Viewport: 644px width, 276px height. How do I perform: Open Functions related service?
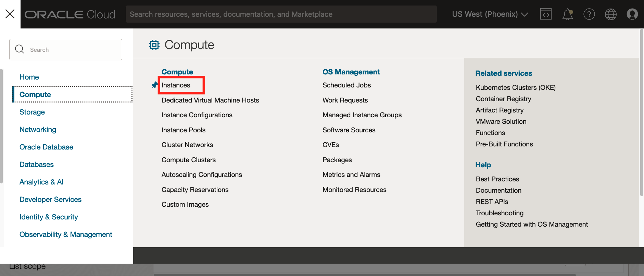coord(490,133)
